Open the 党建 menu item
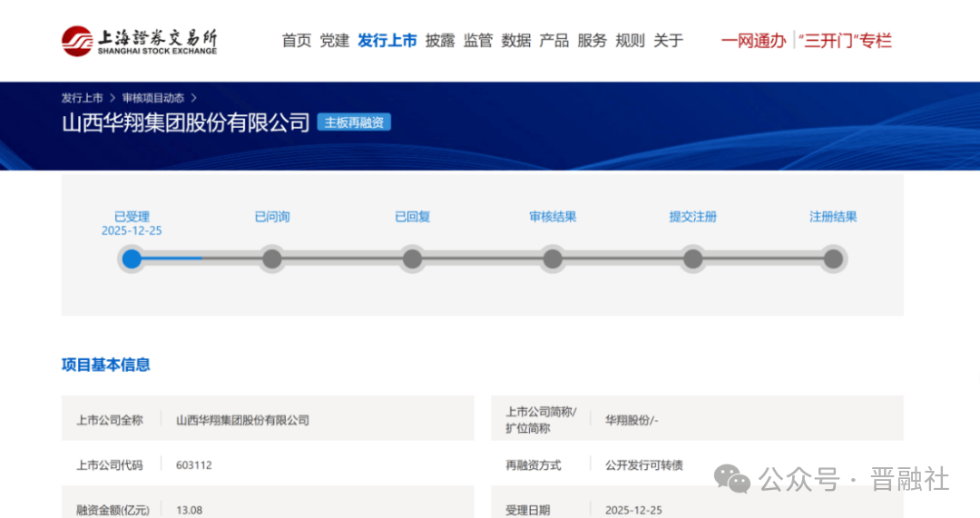The width and height of the screenshot is (980, 518). pos(335,41)
